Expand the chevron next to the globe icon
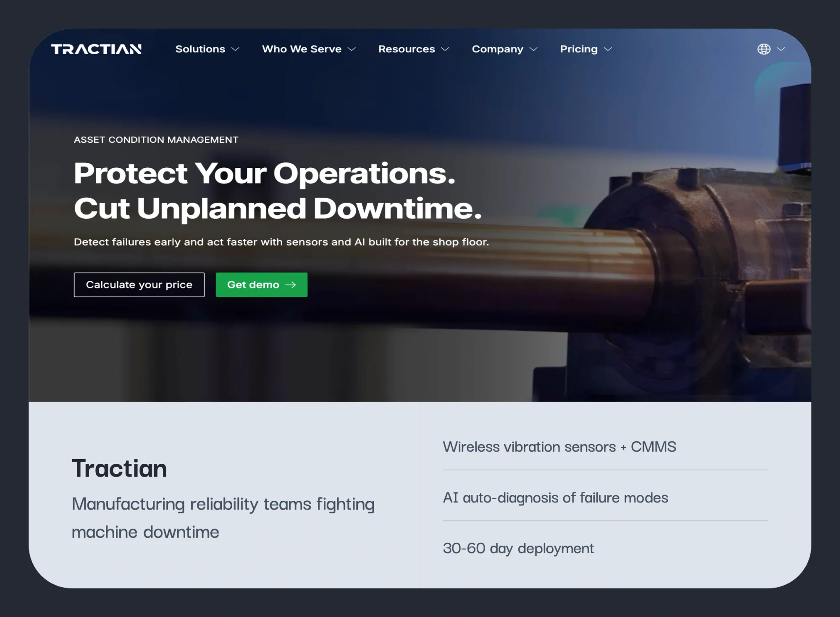 pos(781,49)
